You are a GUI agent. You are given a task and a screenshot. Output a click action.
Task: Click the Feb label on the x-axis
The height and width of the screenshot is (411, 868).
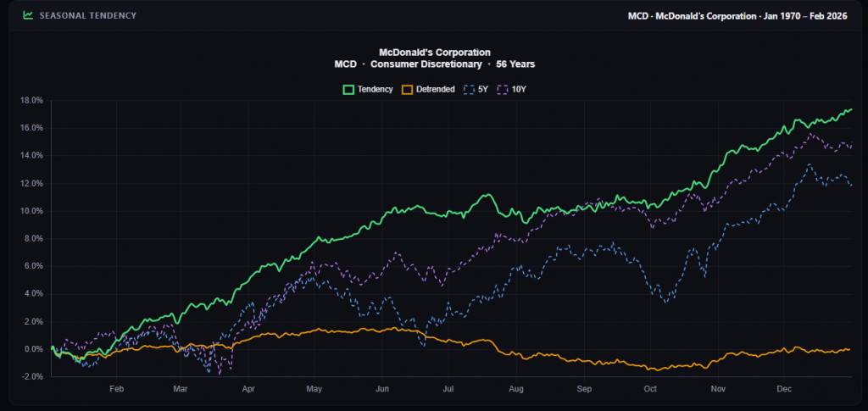click(x=117, y=388)
